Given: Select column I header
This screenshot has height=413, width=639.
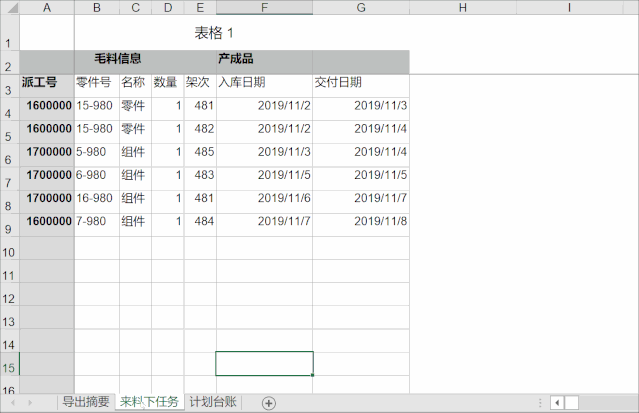Looking at the screenshot, I should point(569,7).
